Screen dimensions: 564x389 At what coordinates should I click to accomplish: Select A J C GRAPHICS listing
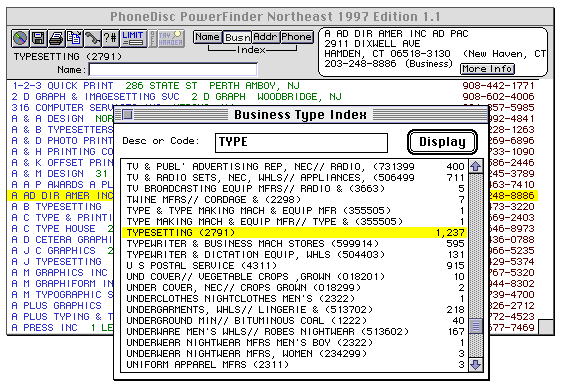61,250
